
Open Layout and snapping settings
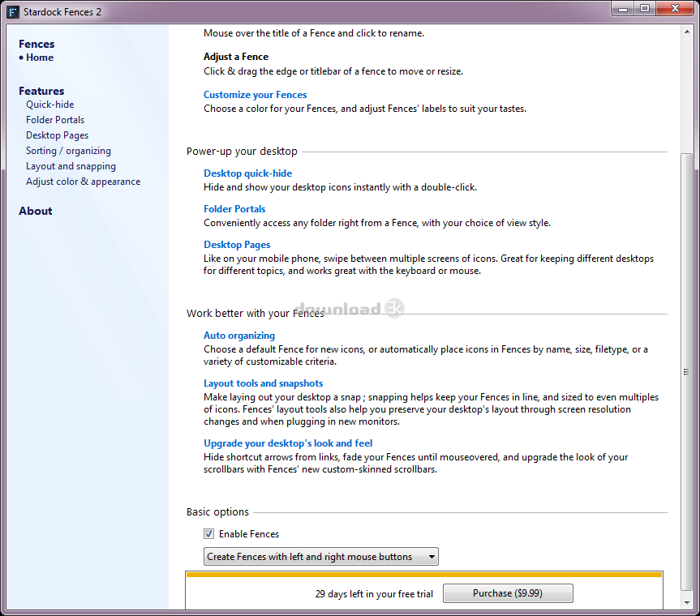click(x=71, y=166)
